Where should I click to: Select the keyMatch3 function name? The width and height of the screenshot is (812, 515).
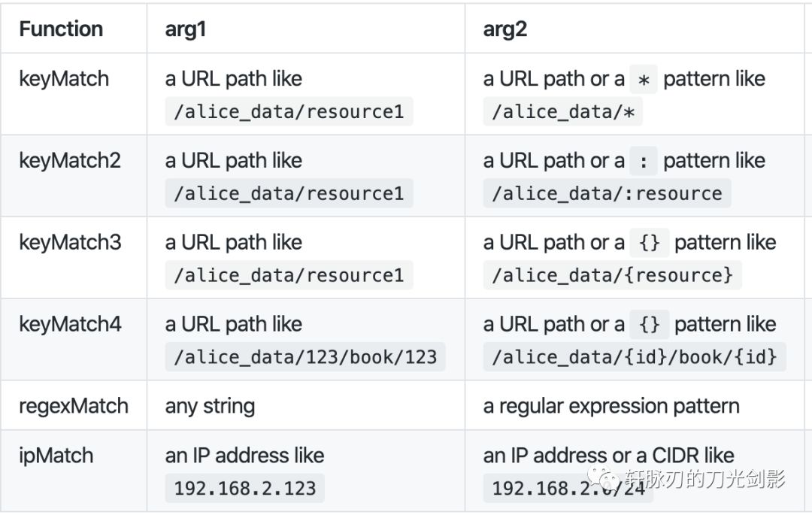(70, 242)
